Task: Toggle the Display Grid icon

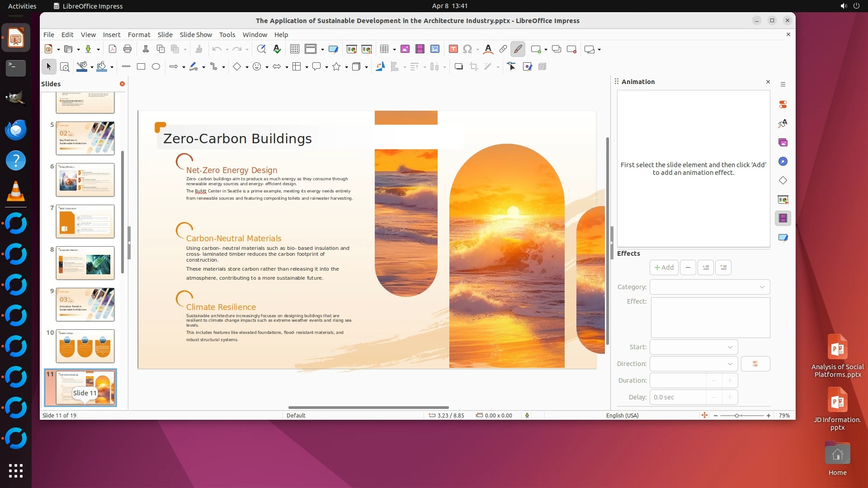Action: point(294,49)
